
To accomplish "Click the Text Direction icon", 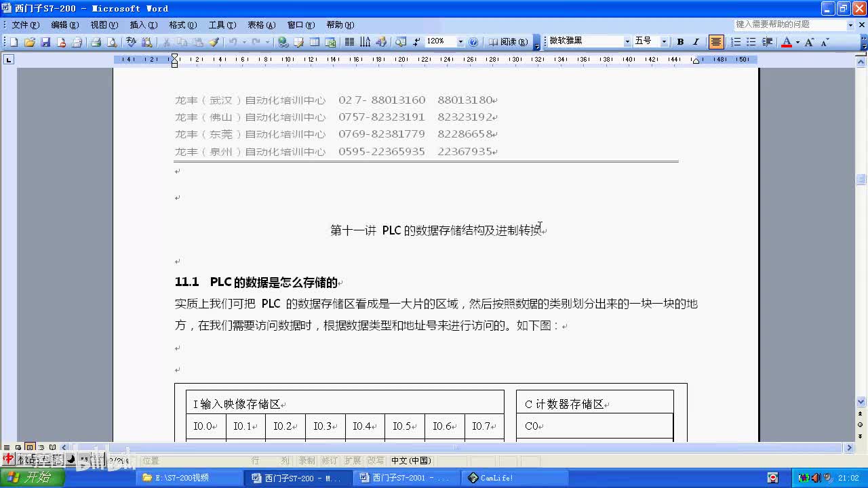I will click(365, 42).
